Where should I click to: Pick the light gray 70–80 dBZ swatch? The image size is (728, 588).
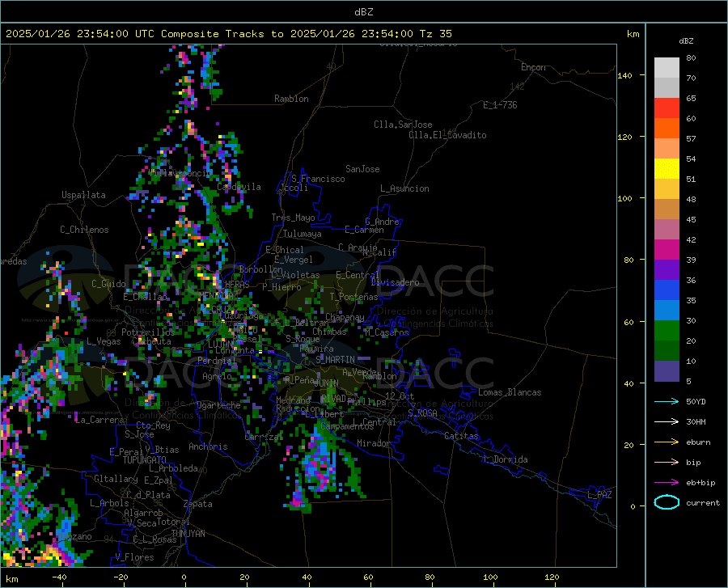(x=667, y=68)
